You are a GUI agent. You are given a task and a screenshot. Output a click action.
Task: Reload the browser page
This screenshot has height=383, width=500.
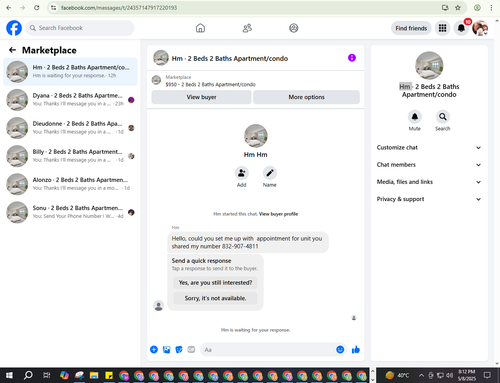37,7
